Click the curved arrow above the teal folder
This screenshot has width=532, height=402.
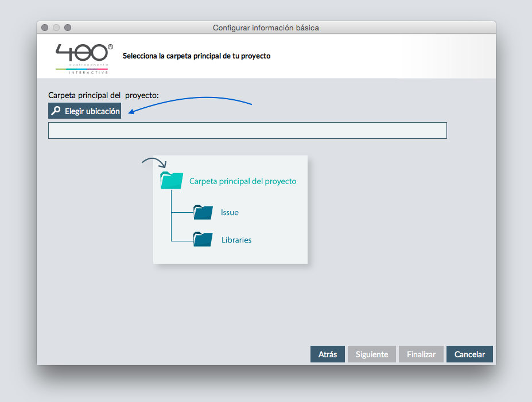pyautogui.click(x=154, y=163)
